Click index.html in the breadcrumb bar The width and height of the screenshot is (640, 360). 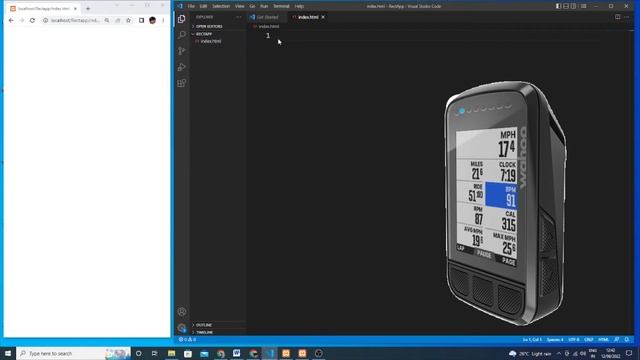(269, 27)
